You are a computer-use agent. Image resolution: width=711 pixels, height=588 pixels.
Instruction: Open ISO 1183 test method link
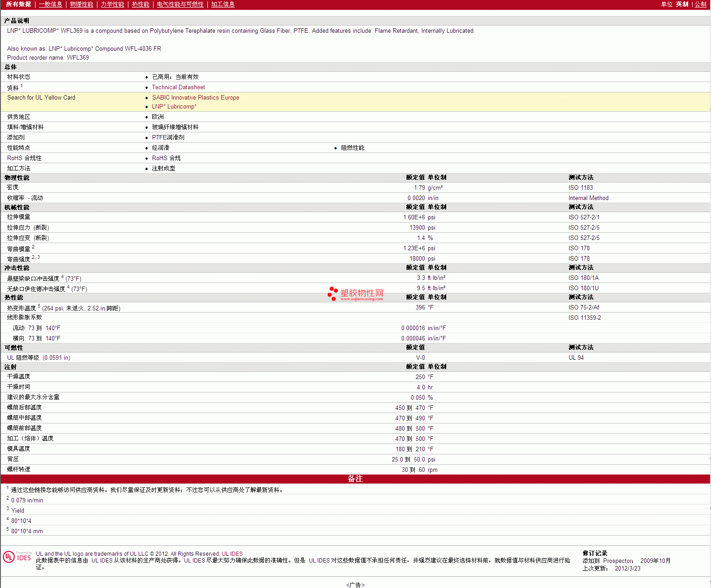coord(580,188)
